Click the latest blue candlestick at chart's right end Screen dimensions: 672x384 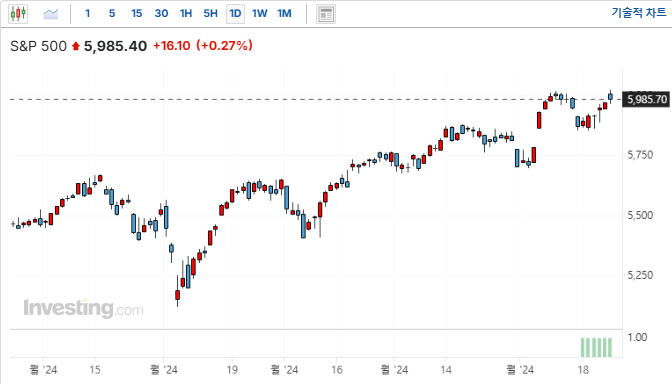pos(610,97)
